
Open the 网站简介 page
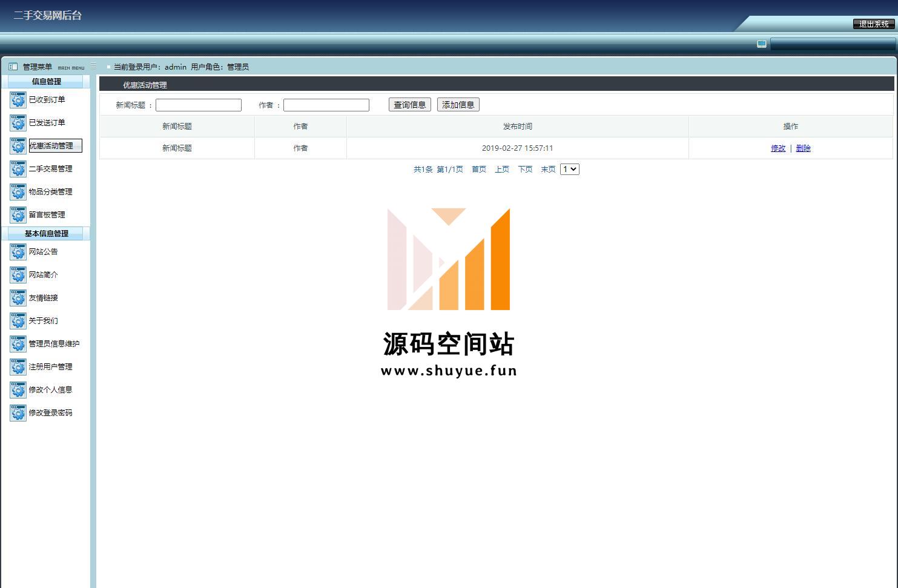click(43, 274)
